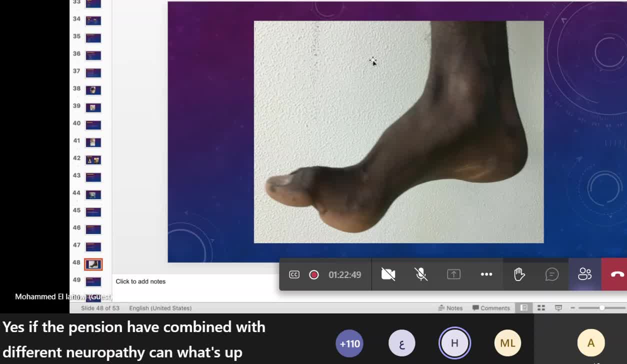Toggle the Notes pane in status bar
The height and width of the screenshot is (364, 627).
tap(450, 308)
